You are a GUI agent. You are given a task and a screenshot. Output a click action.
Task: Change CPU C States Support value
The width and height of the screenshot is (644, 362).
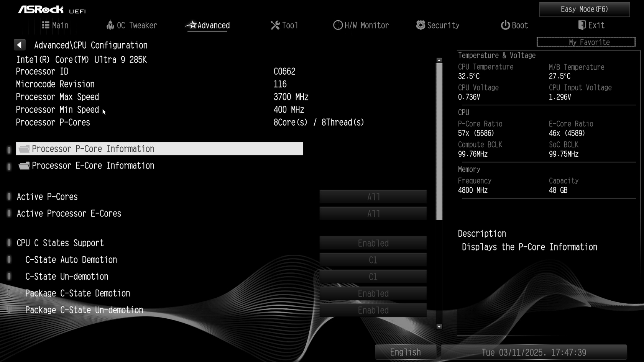[x=373, y=243]
